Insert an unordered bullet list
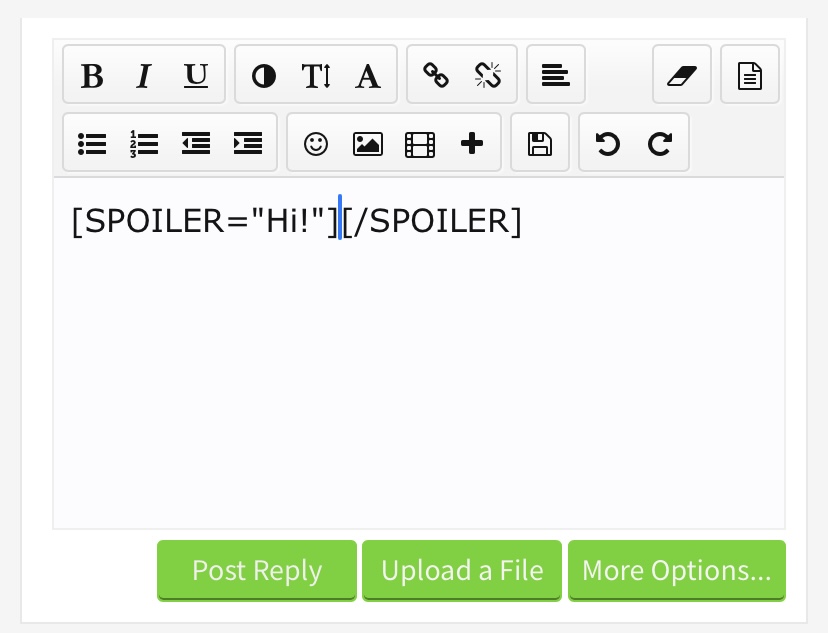 92,144
